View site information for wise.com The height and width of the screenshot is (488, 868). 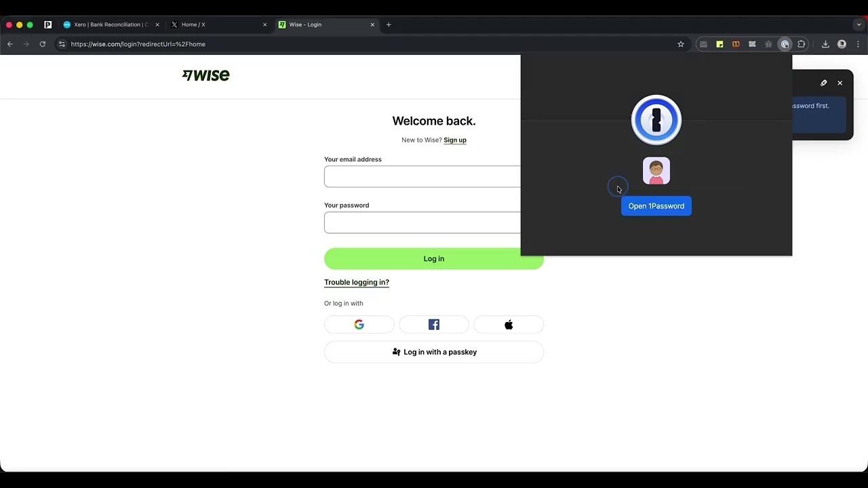62,44
